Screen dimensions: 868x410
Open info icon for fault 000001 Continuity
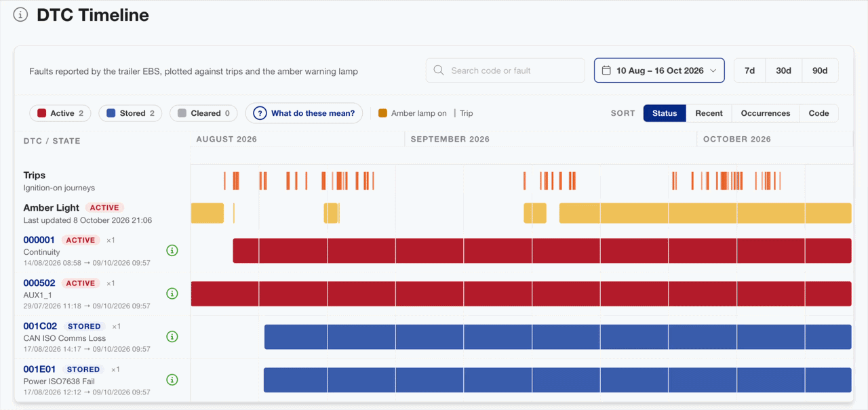172,251
